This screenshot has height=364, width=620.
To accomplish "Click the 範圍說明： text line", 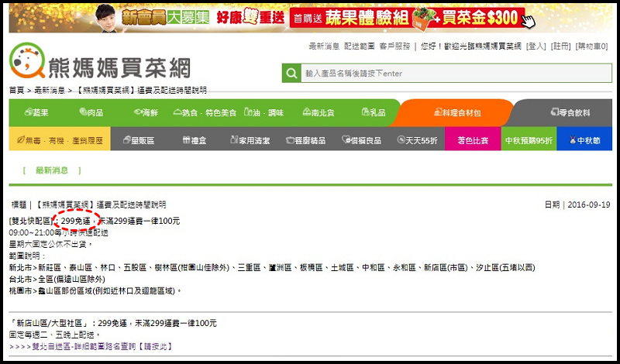I will (x=28, y=256).
